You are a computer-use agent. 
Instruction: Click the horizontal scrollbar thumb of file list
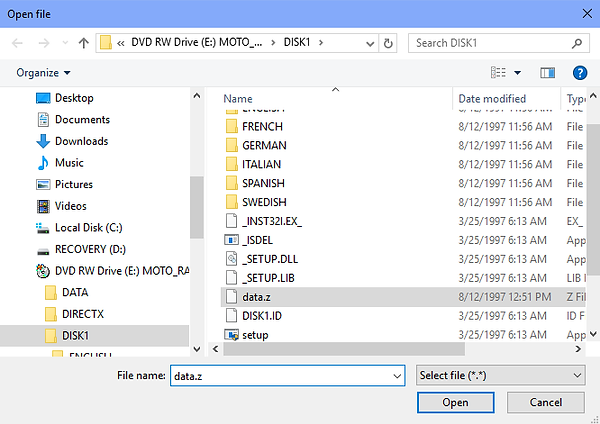click(x=344, y=349)
